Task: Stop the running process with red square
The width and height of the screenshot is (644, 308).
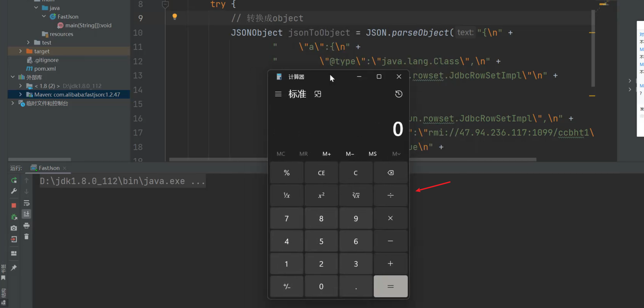Action: (x=14, y=205)
